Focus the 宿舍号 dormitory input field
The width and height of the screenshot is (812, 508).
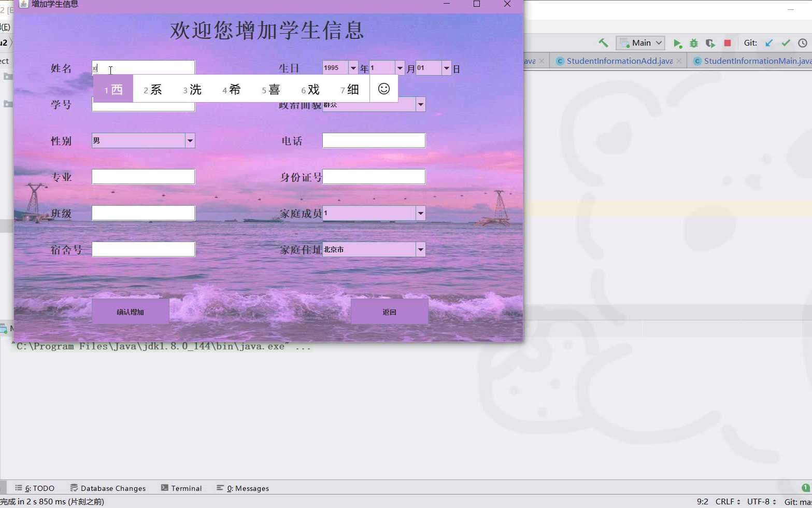point(143,249)
